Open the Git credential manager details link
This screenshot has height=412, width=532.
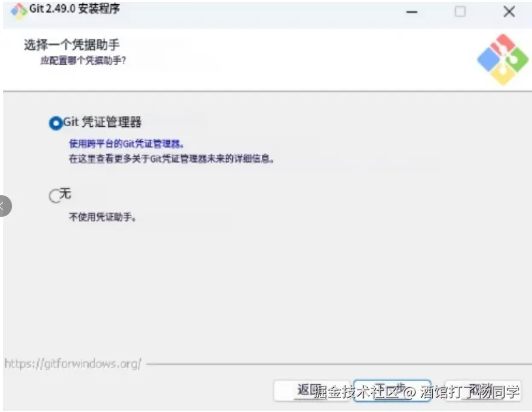[x=171, y=159]
